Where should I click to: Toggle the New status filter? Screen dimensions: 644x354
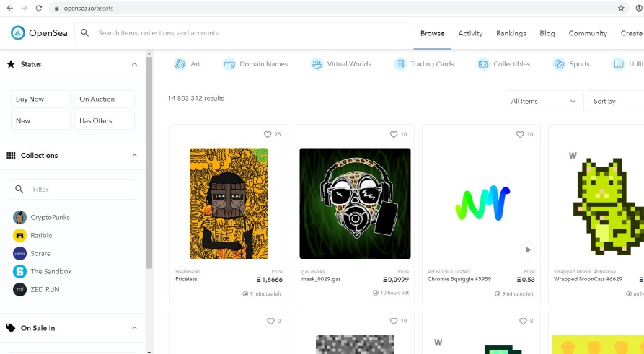pos(40,120)
